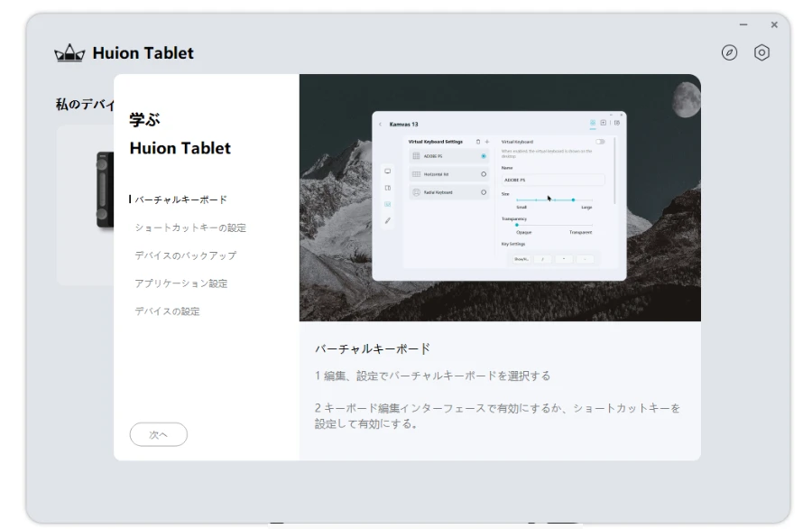The image size is (812, 529).
Task: Click the Huion crown logo
Action: pyautogui.click(x=70, y=54)
